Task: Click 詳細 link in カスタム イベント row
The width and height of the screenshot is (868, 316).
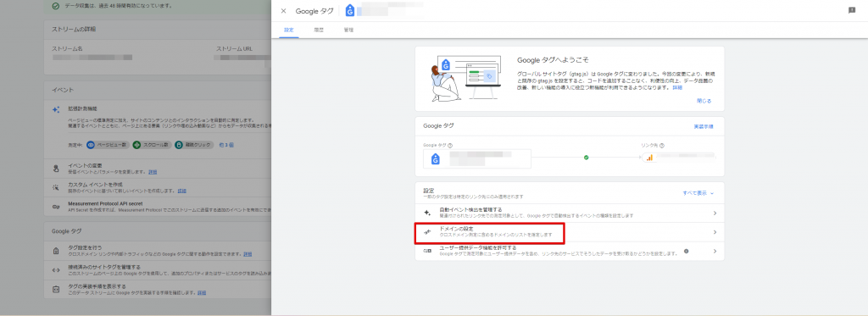Action: pyautogui.click(x=181, y=191)
